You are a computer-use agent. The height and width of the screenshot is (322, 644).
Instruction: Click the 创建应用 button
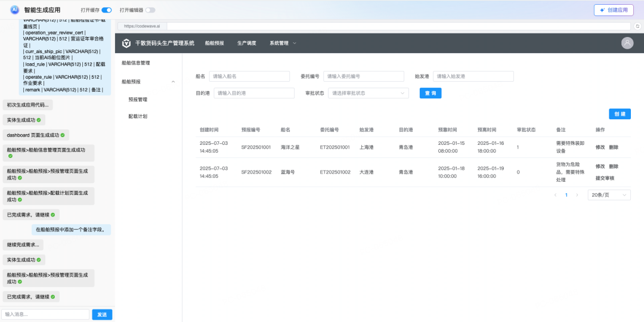[x=614, y=10]
